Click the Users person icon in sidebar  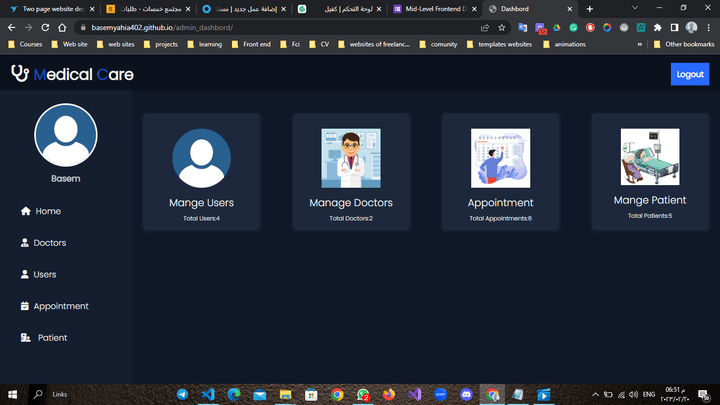(x=25, y=274)
